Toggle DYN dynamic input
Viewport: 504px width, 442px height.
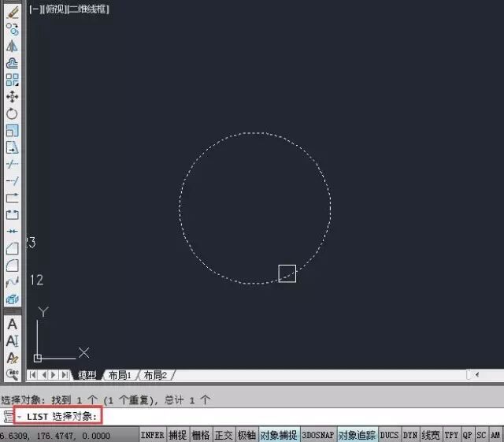[x=410, y=435]
